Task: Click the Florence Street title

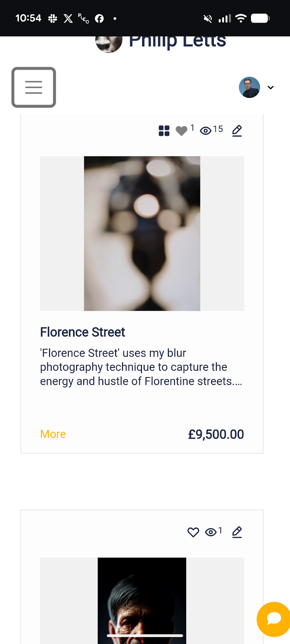Action: tap(83, 332)
